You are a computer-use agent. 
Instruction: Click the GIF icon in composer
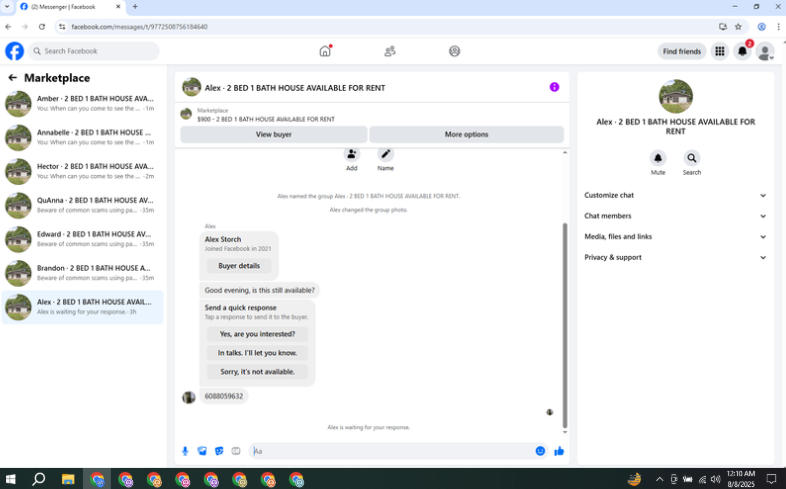[236, 451]
